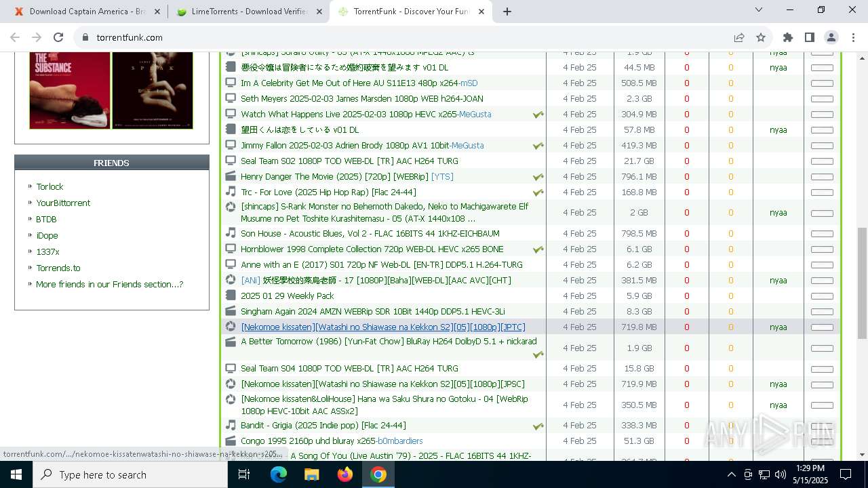Screen dimensions: 868x488
Task: Open A Better Tomorrow (1986) torrent
Action: point(389,342)
